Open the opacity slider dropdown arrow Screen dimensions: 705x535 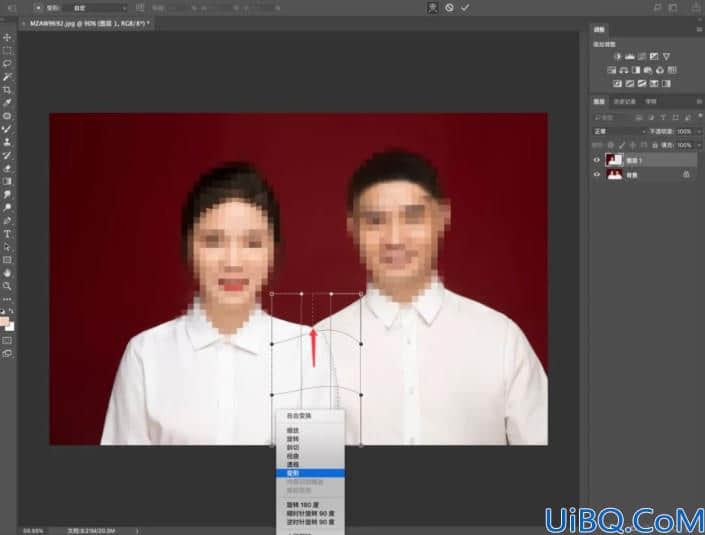pos(699,131)
